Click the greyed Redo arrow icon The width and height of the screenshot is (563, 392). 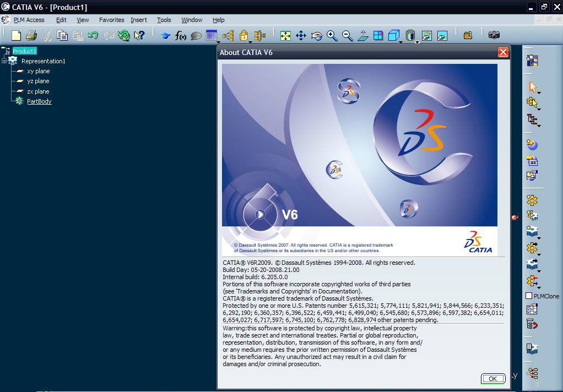point(109,35)
